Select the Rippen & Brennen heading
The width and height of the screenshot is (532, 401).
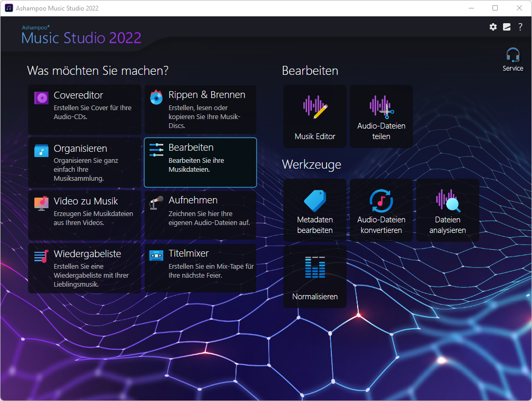[x=207, y=95]
